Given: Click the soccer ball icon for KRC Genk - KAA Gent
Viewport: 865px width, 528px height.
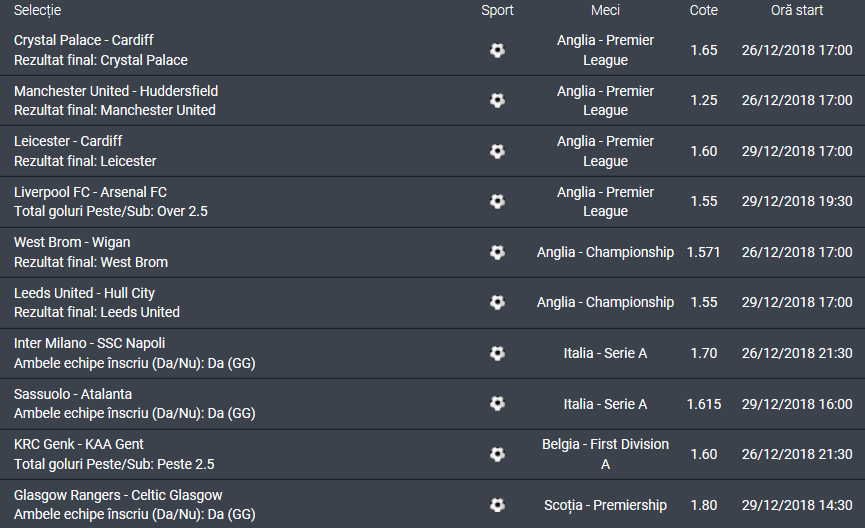Looking at the screenshot, I should pos(497,454).
